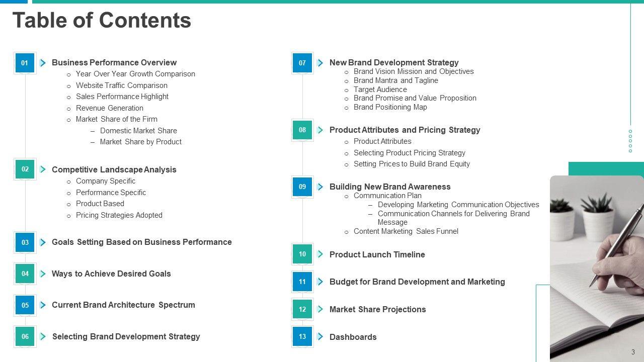Click the green 08 number badge

302,130
